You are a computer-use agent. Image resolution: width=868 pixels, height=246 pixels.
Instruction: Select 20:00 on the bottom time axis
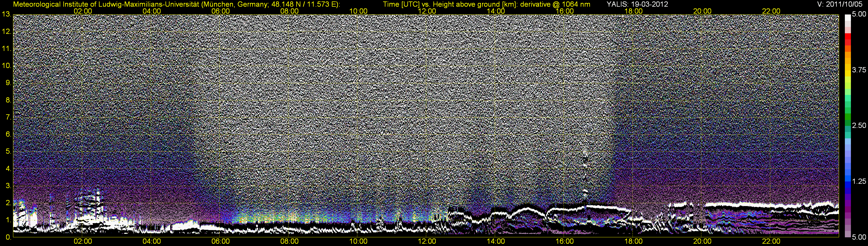point(702,242)
